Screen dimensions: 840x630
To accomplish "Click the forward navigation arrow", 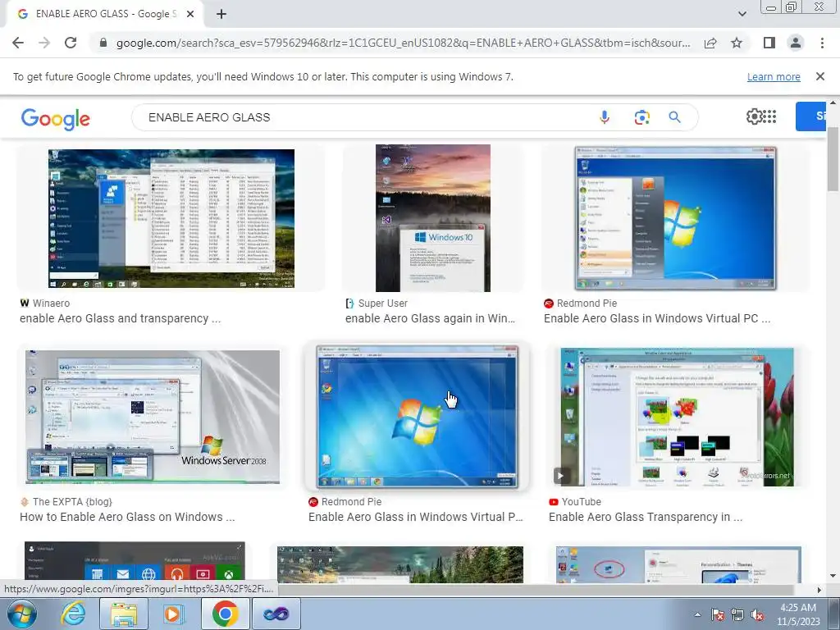I will point(44,43).
